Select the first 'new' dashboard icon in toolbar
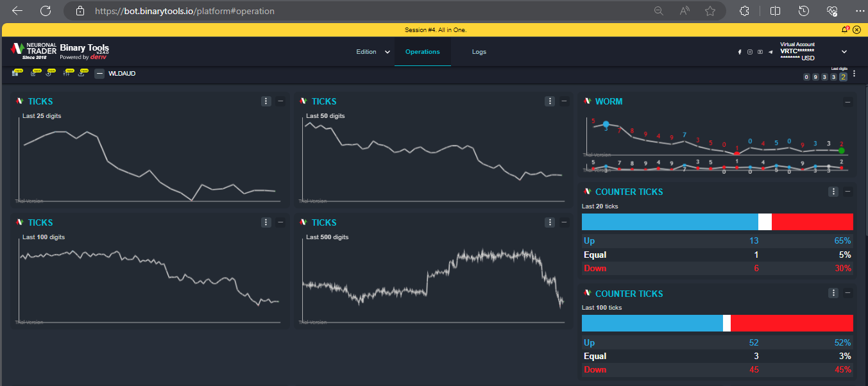 [15, 72]
